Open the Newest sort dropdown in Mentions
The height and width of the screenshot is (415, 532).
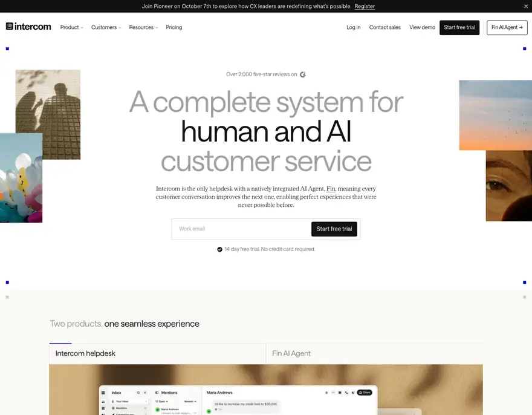click(190, 402)
